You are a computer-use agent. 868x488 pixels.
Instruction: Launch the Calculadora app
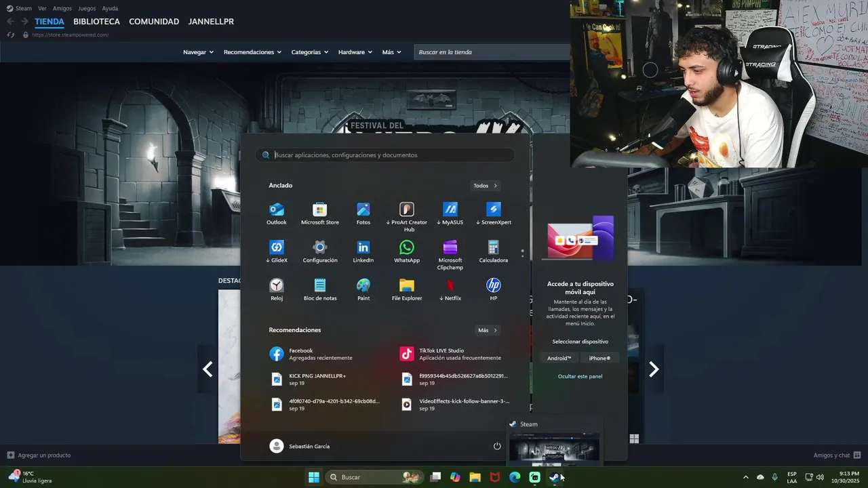pyautogui.click(x=494, y=251)
